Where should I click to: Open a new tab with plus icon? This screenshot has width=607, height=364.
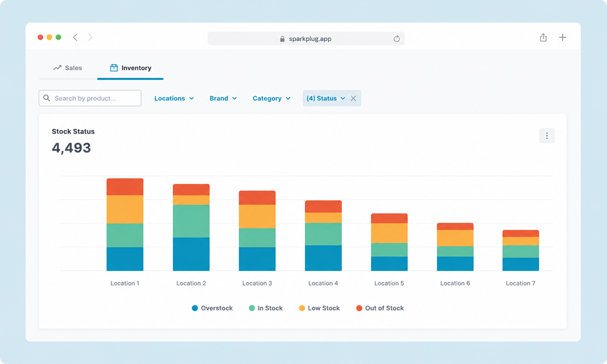(562, 37)
